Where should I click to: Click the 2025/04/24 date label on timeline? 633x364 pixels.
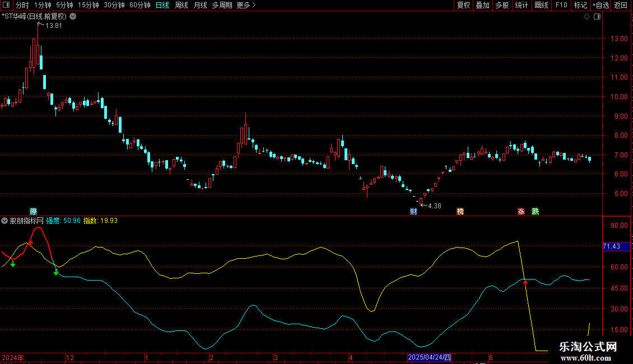(x=429, y=357)
